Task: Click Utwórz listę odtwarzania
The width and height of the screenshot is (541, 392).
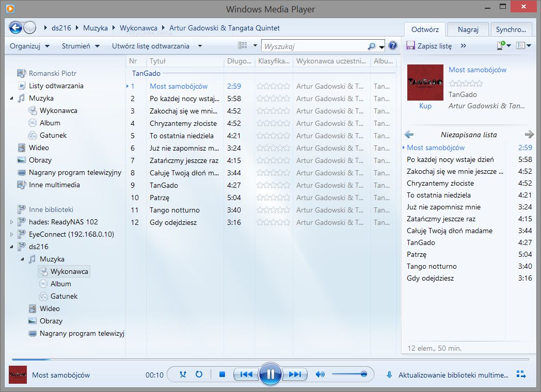Action: tap(150, 46)
